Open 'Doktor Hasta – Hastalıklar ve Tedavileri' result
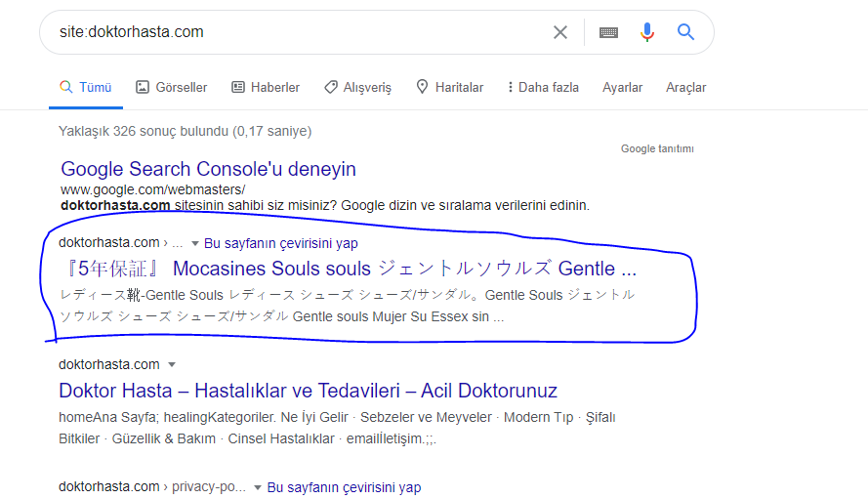 (x=308, y=391)
